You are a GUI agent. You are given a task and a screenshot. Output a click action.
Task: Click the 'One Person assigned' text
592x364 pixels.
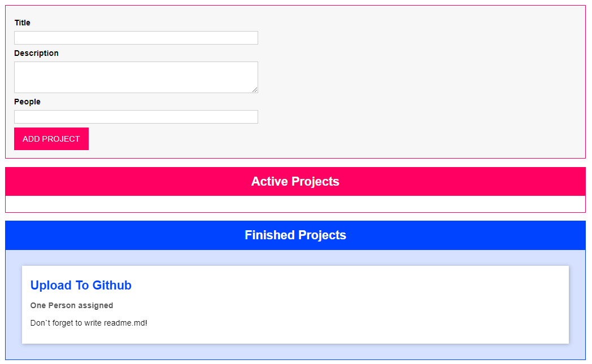[x=71, y=305]
